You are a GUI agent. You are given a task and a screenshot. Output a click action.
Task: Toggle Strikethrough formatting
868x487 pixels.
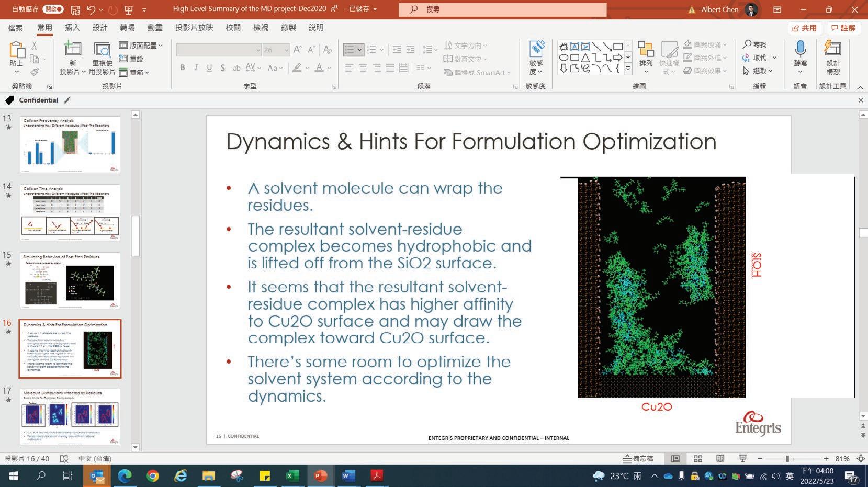[x=236, y=67]
